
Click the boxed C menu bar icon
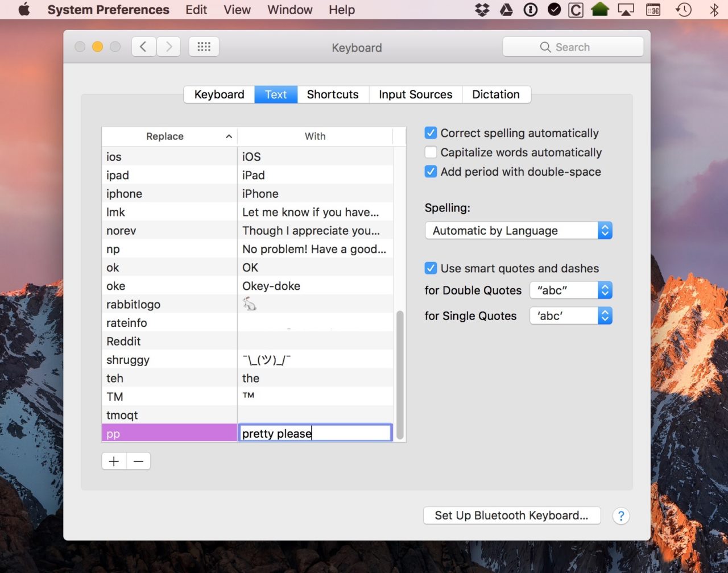(x=576, y=10)
